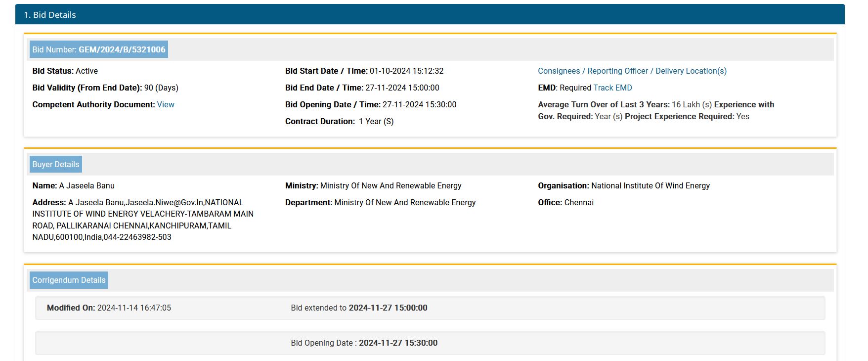The height and width of the screenshot is (361, 868).
Task: Click the Bid Start Date / Time value
Action: click(x=406, y=71)
